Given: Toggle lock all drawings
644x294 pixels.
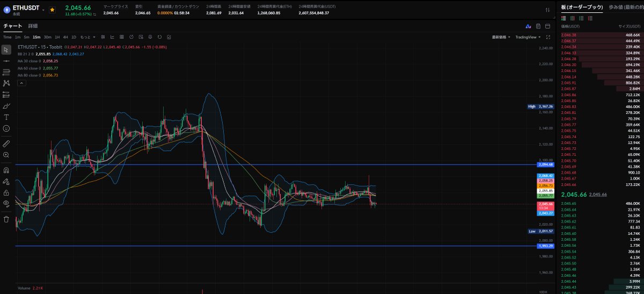Looking at the screenshot, I should pyautogui.click(x=6, y=192).
